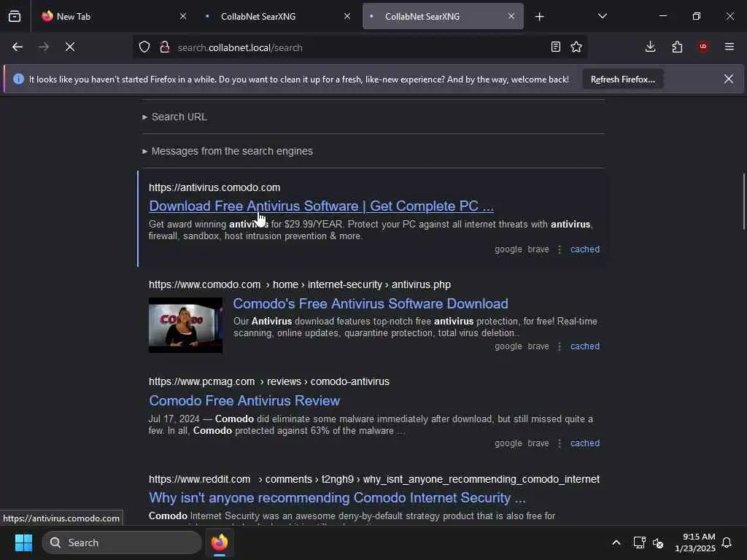747x560 pixels.
Task: Open clock and date 9:15 AM
Action: (695, 542)
